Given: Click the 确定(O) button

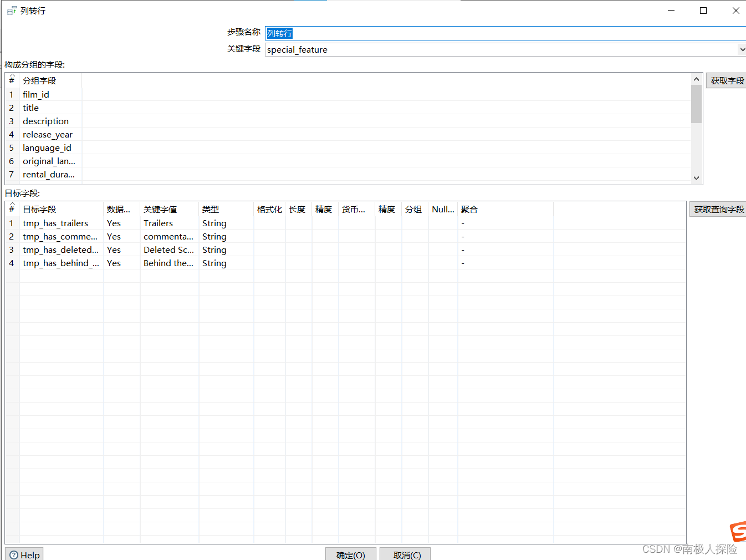Looking at the screenshot, I should pyautogui.click(x=351, y=554).
